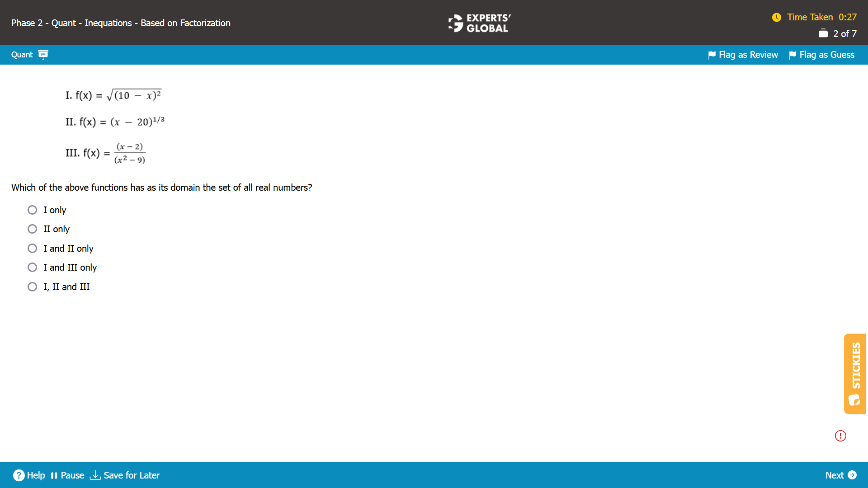The width and height of the screenshot is (868, 488).
Task: Select the "I only" answer option
Action: pyautogui.click(x=32, y=210)
